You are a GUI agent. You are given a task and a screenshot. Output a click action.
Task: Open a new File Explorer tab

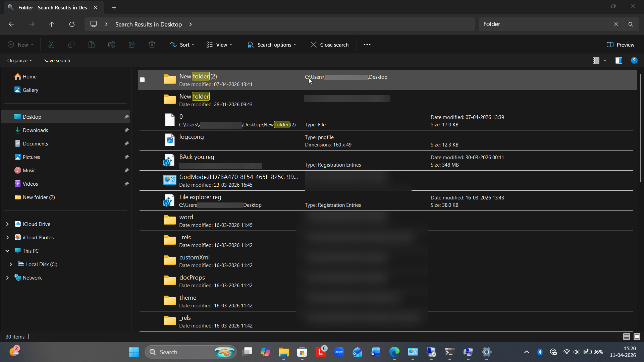coord(114,7)
